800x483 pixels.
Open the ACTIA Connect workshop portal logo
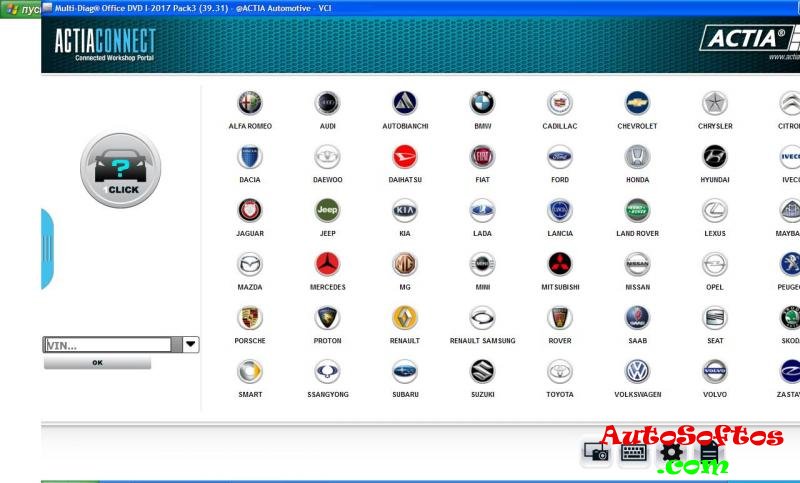pyautogui.click(x=105, y=45)
